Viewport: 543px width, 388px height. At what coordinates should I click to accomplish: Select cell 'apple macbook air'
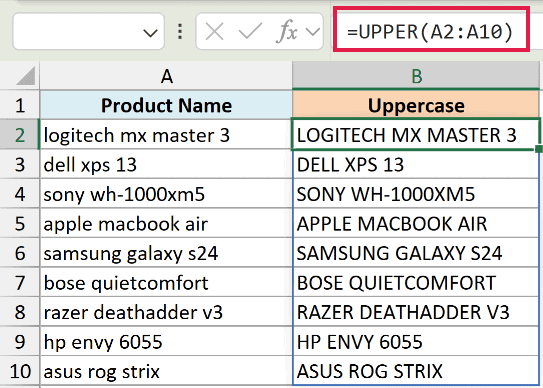[166, 223]
